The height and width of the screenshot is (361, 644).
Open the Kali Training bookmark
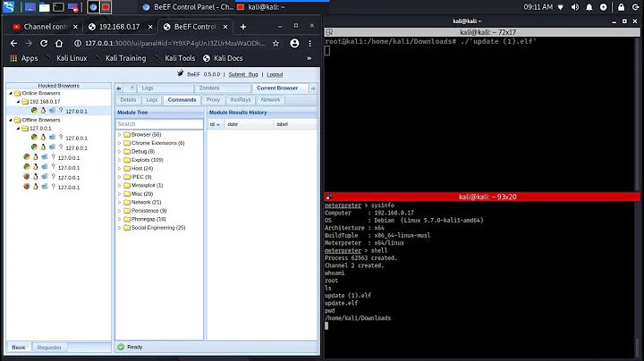[121, 58]
